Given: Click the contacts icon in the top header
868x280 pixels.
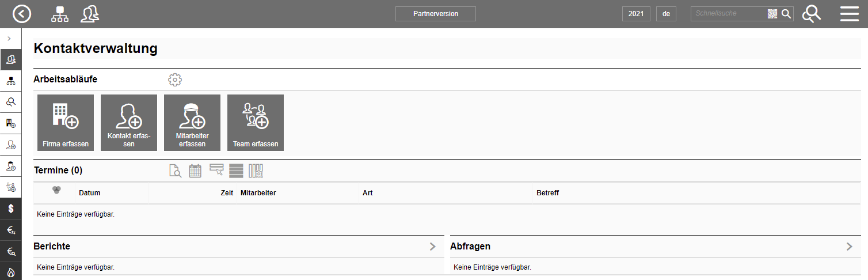Looking at the screenshot, I should pos(90,14).
